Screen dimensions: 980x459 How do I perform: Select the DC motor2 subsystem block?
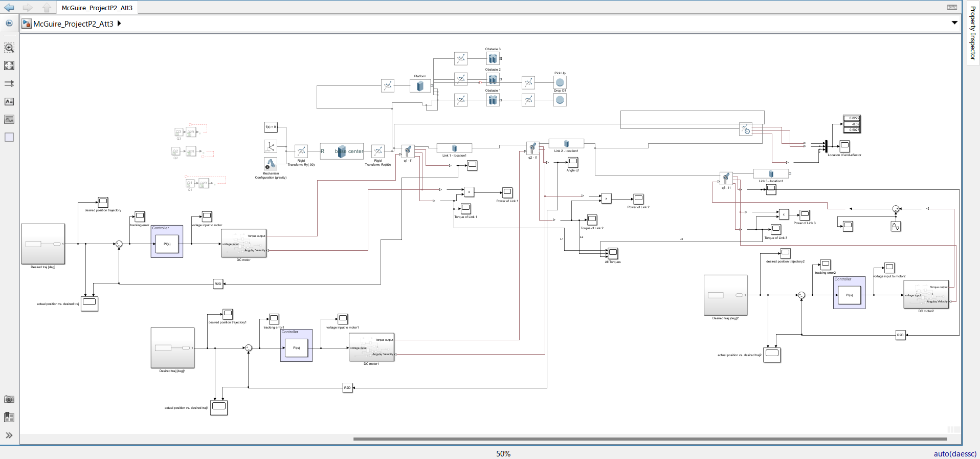(926, 294)
